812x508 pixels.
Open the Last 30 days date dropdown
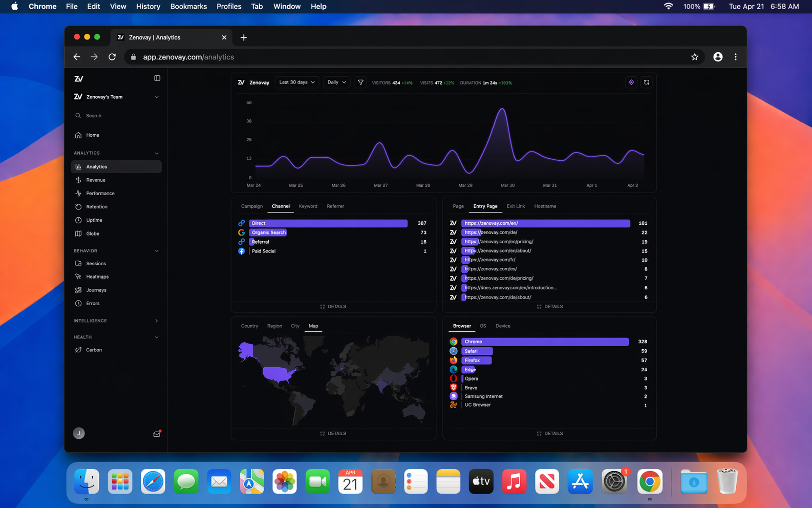pyautogui.click(x=297, y=82)
